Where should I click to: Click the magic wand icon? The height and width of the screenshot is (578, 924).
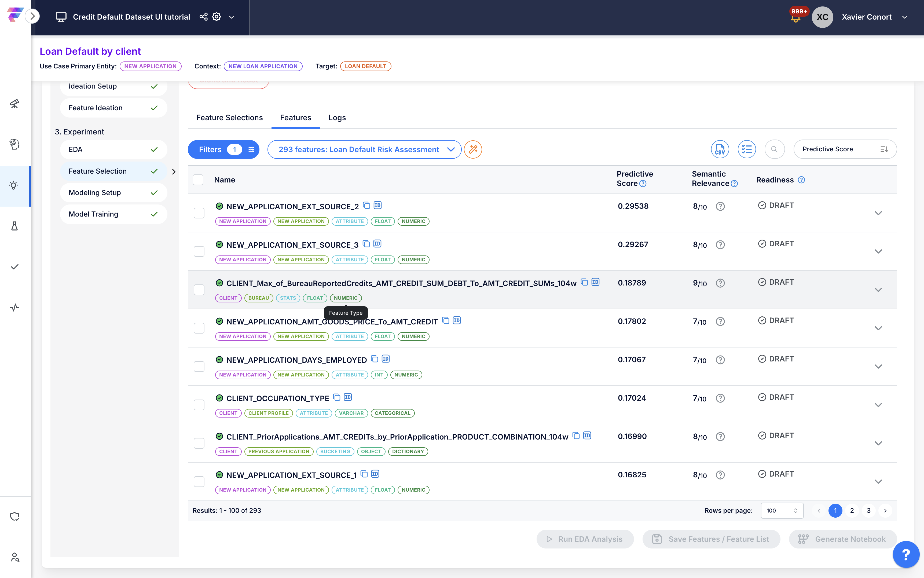[473, 149]
